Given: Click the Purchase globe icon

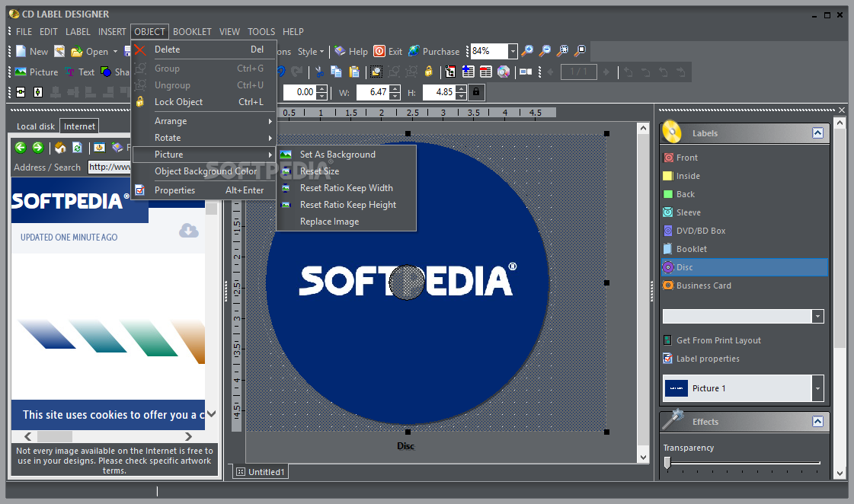Looking at the screenshot, I should 414,51.
